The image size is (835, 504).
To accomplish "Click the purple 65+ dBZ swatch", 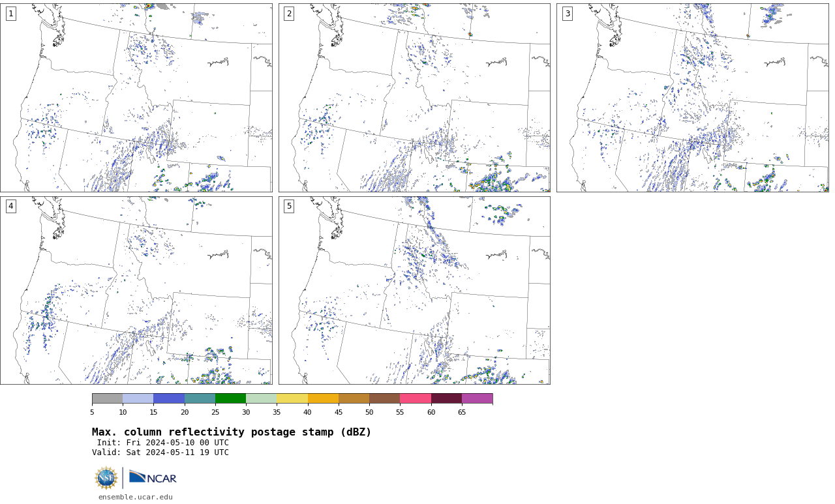I will 477,398.
